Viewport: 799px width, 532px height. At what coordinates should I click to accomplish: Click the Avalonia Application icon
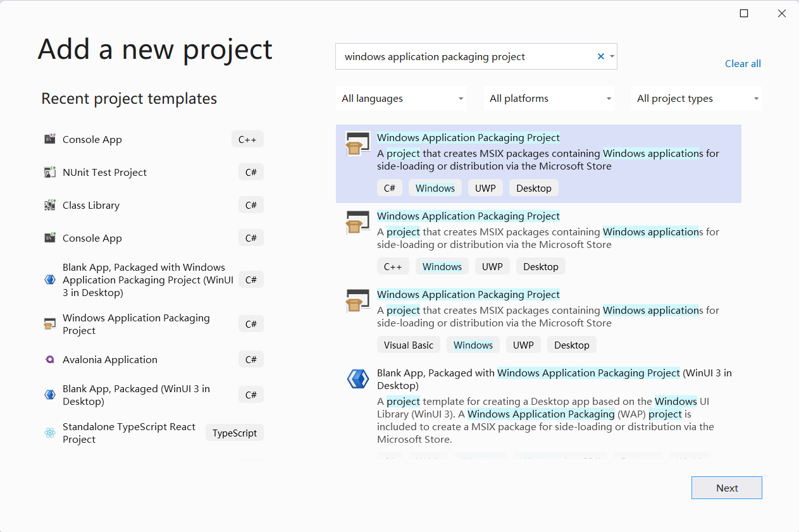[x=50, y=359]
